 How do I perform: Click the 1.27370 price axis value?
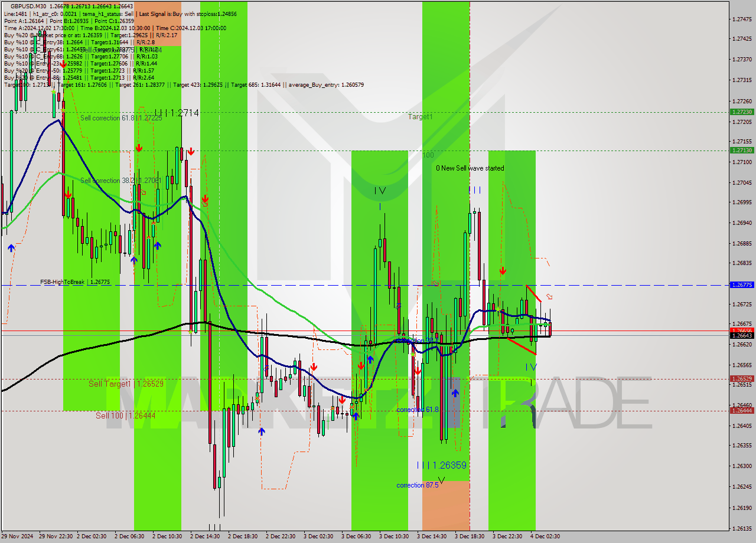(x=741, y=59)
